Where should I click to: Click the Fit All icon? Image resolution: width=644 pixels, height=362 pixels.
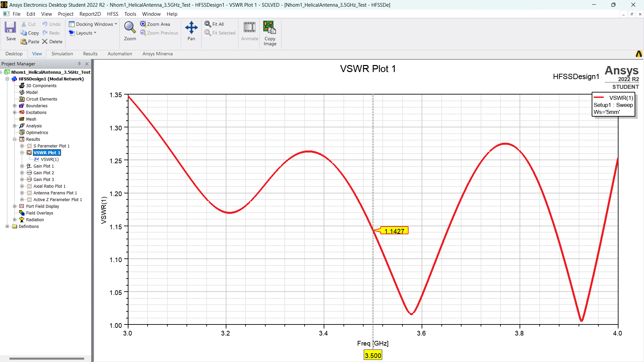[x=208, y=24]
